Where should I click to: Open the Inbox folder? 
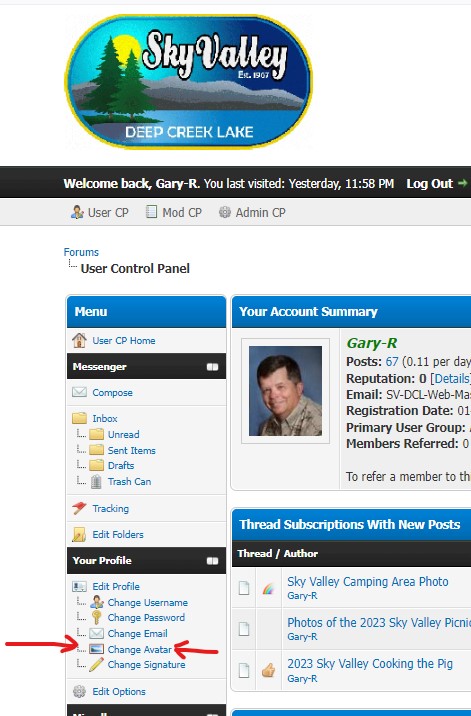click(105, 418)
